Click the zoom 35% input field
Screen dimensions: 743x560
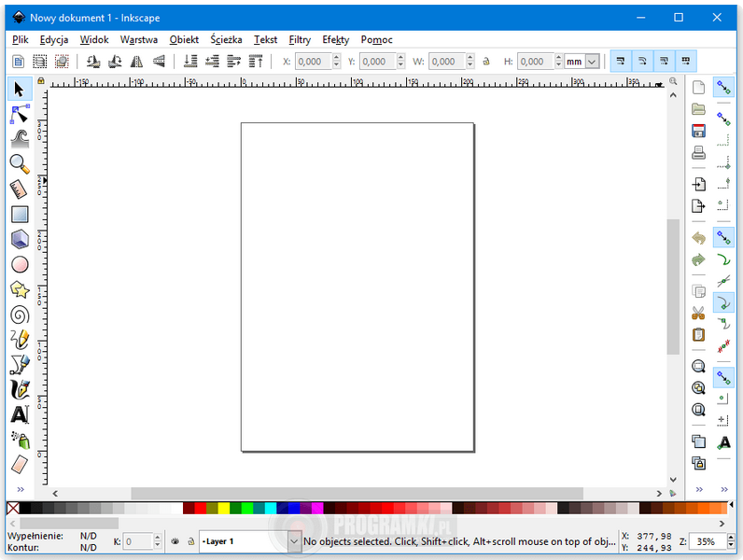click(708, 541)
